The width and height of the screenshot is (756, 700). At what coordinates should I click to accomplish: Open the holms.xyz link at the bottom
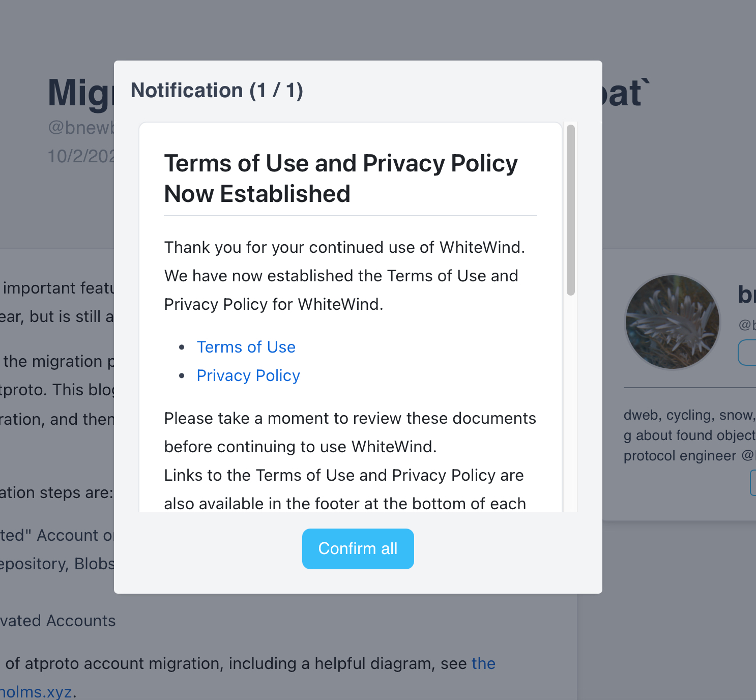[36, 692]
